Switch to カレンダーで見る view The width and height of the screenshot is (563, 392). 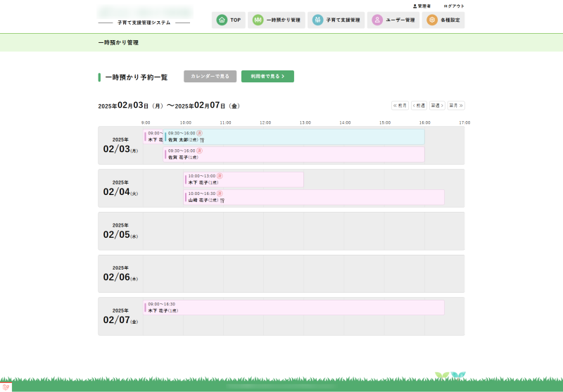click(210, 76)
